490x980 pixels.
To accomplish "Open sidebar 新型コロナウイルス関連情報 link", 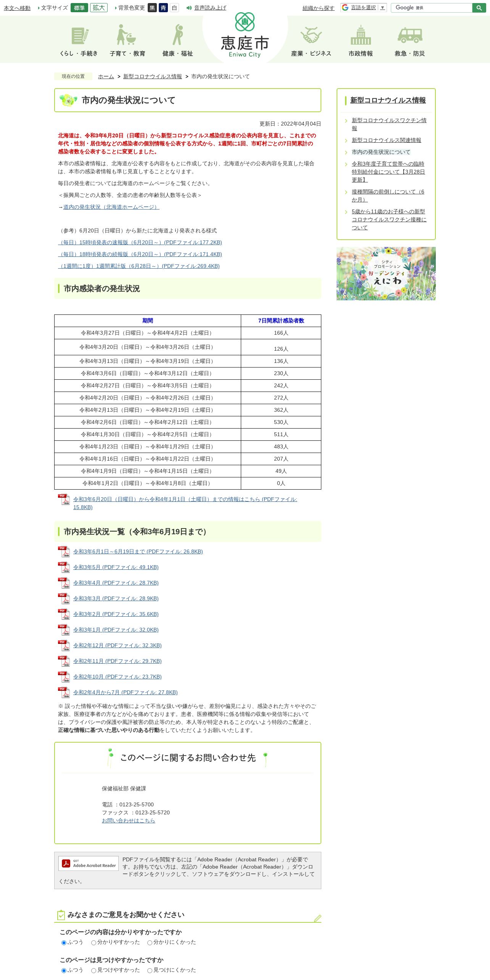I will click(387, 140).
